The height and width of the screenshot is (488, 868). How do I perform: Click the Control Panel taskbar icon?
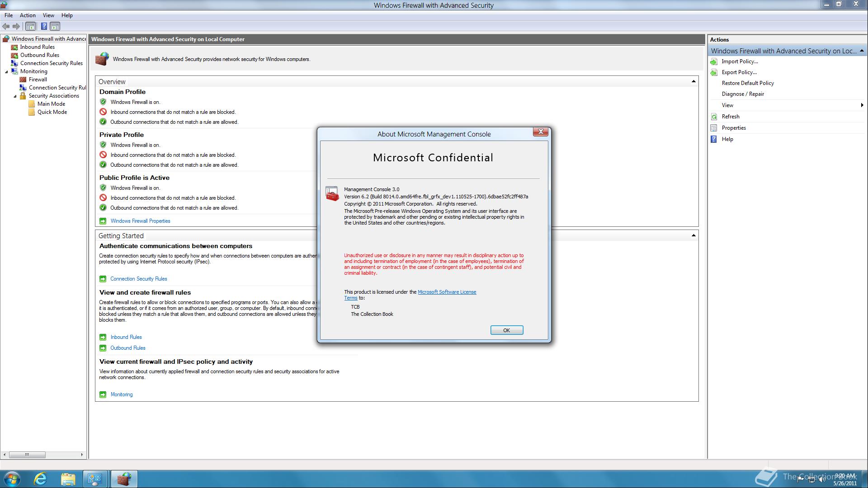click(95, 479)
